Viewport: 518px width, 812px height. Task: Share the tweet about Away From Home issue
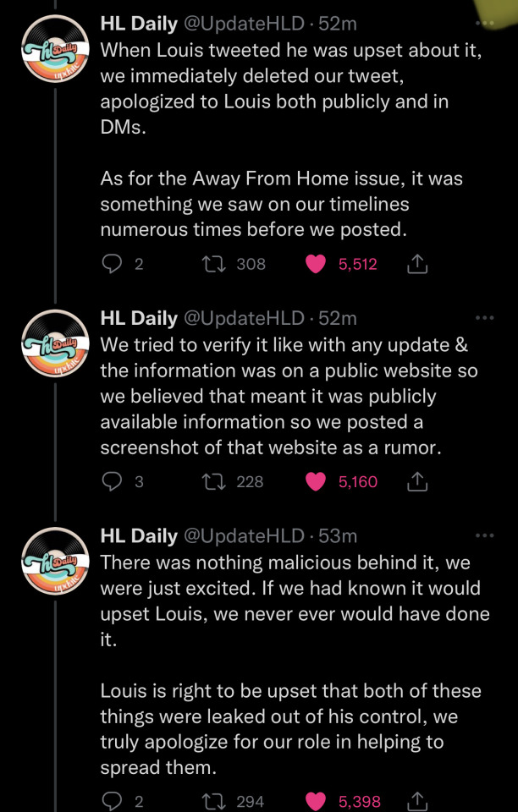click(417, 265)
